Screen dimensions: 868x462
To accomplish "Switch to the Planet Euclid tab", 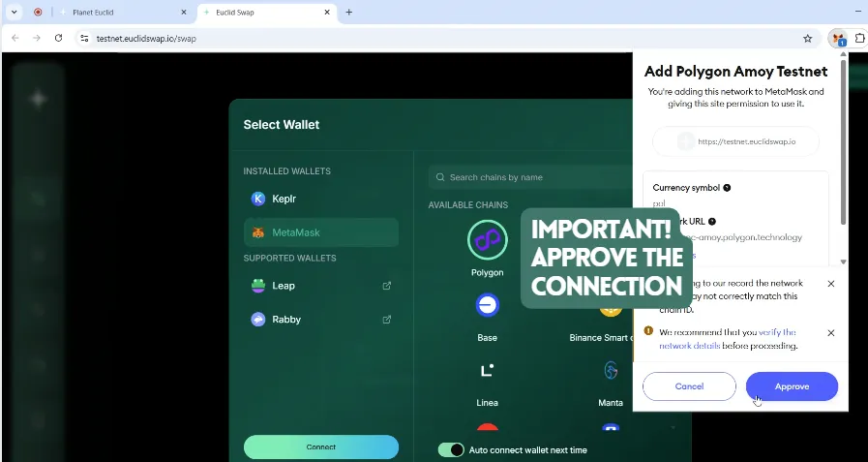I will tap(123, 13).
